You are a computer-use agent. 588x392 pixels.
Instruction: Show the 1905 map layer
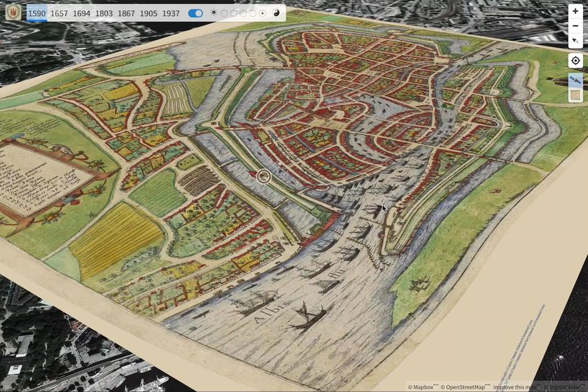(149, 14)
